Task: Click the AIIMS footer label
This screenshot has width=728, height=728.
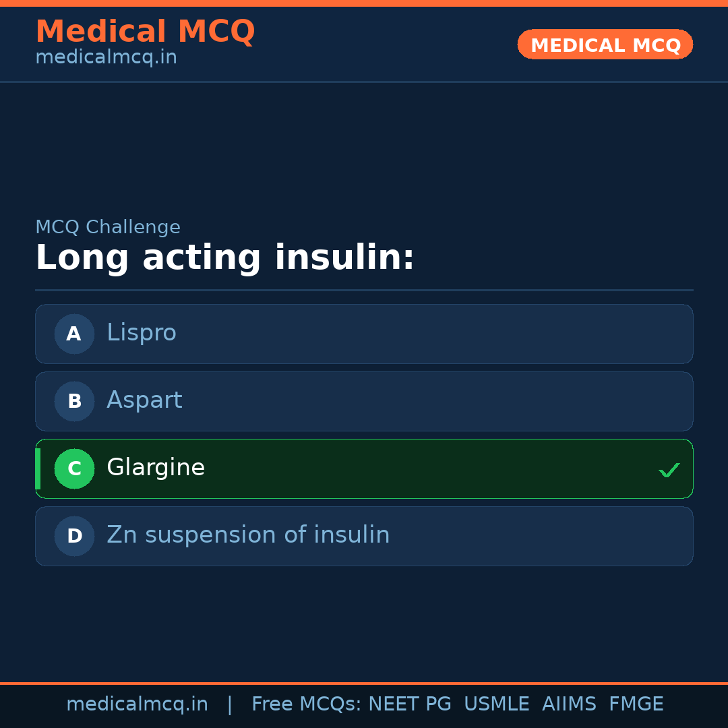Action: 569,704
